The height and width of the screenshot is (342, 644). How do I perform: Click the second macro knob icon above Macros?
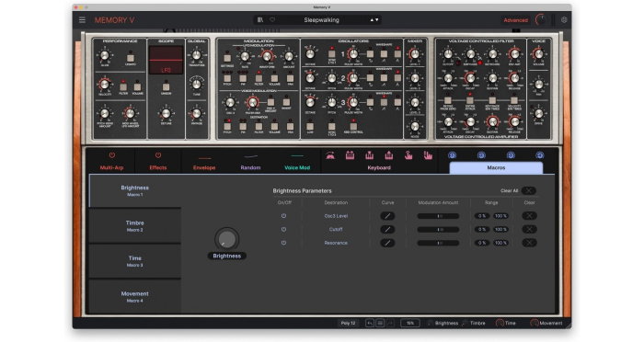coord(481,155)
